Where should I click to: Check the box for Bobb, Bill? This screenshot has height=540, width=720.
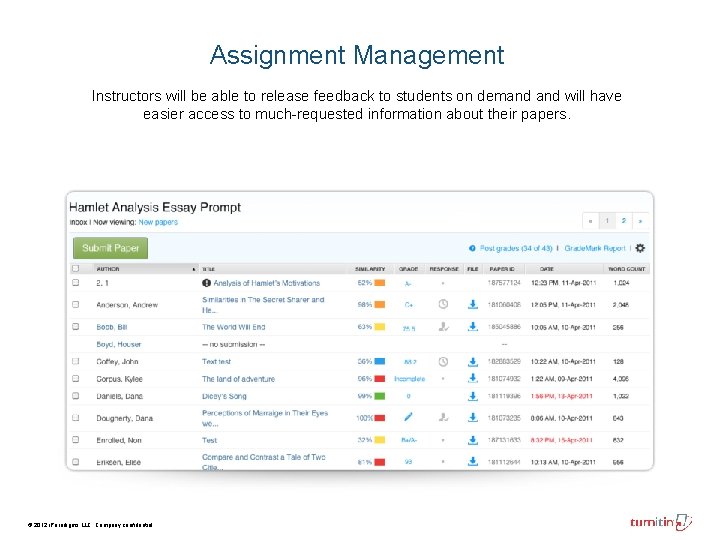click(x=76, y=326)
